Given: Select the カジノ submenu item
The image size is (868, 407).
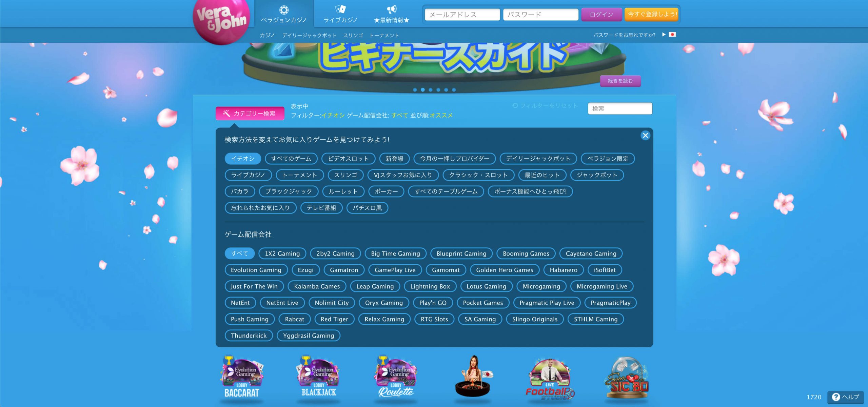Looking at the screenshot, I should pos(267,35).
